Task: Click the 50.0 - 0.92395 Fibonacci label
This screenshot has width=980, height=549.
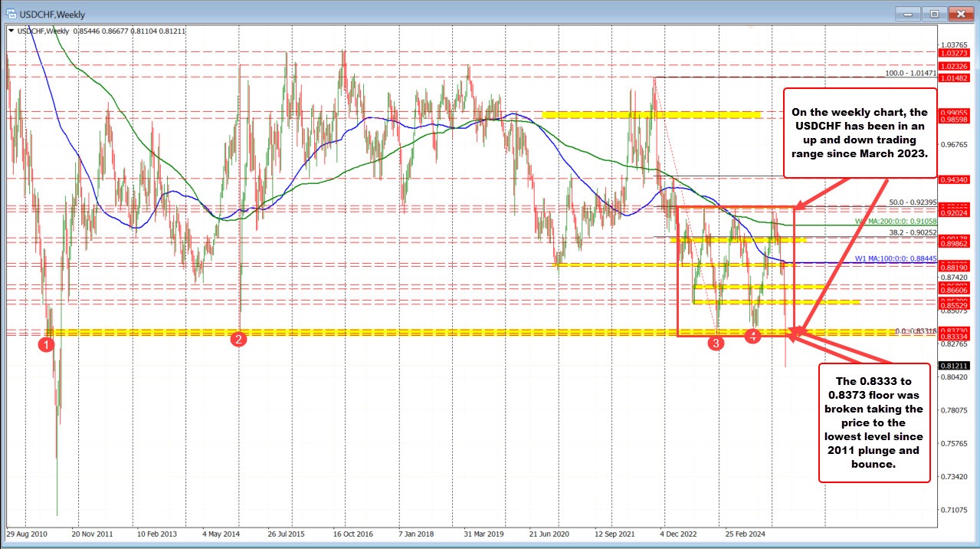Action: [912, 202]
